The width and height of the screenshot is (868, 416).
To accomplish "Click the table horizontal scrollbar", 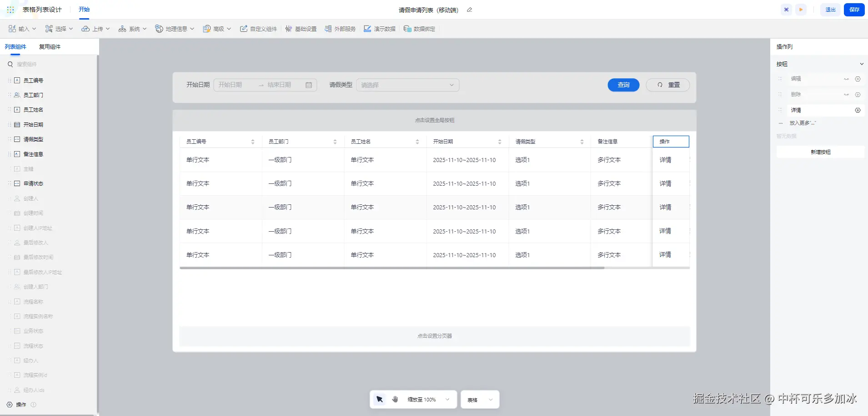I will coord(392,268).
